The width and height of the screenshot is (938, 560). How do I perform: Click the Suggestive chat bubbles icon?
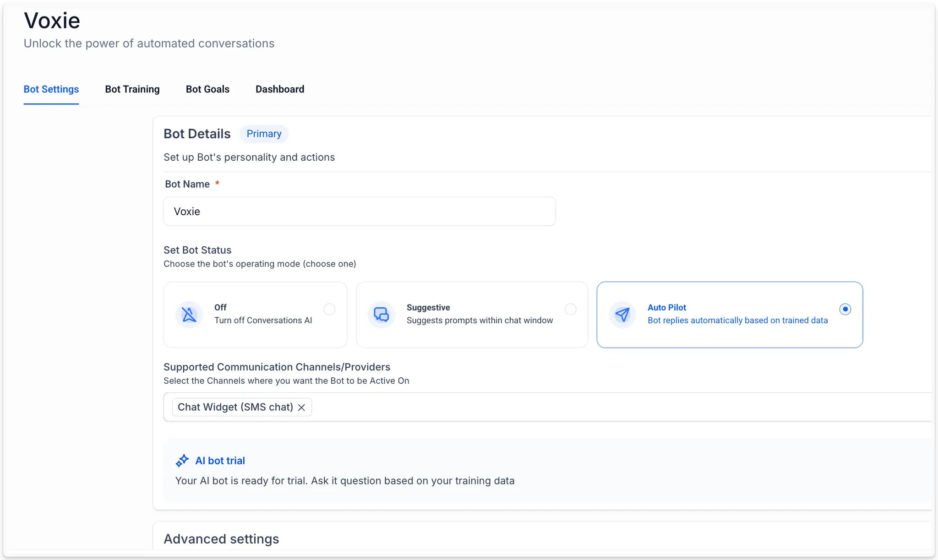pyautogui.click(x=381, y=315)
